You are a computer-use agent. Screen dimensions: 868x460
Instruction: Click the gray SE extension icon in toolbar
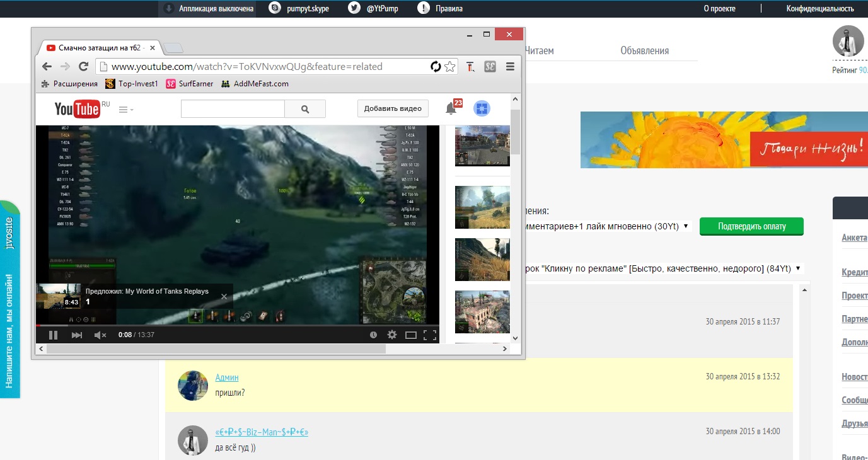pos(490,66)
